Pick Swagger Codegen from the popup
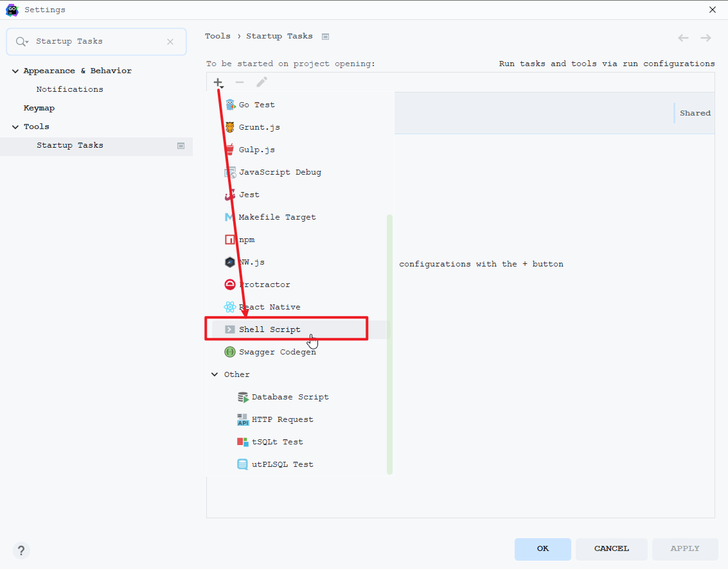 278,352
